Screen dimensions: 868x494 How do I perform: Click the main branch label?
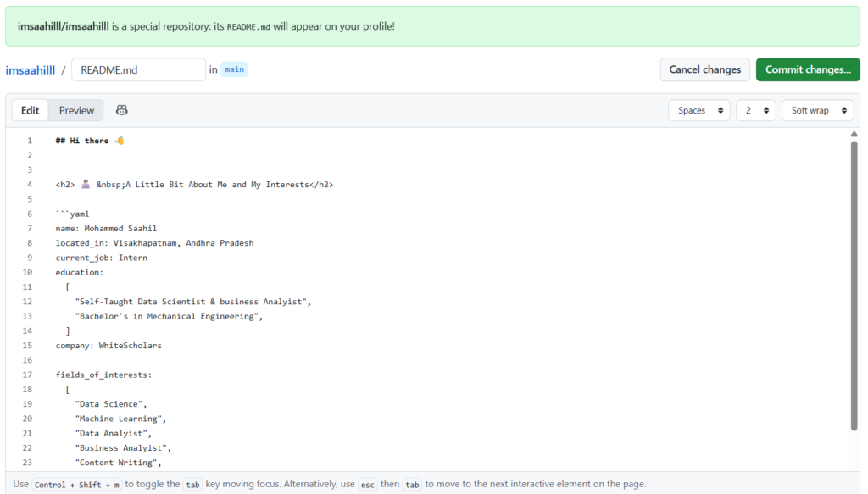pos(234,69)
